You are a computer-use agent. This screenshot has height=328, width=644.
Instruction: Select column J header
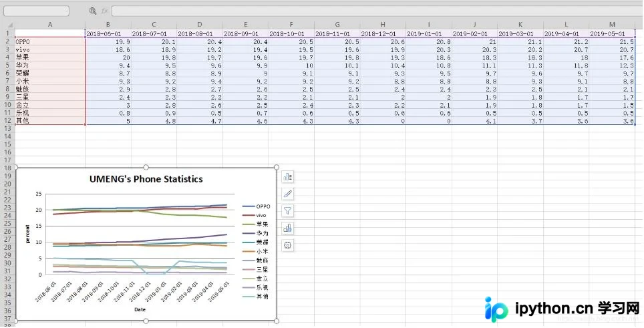tap(475, 25)
